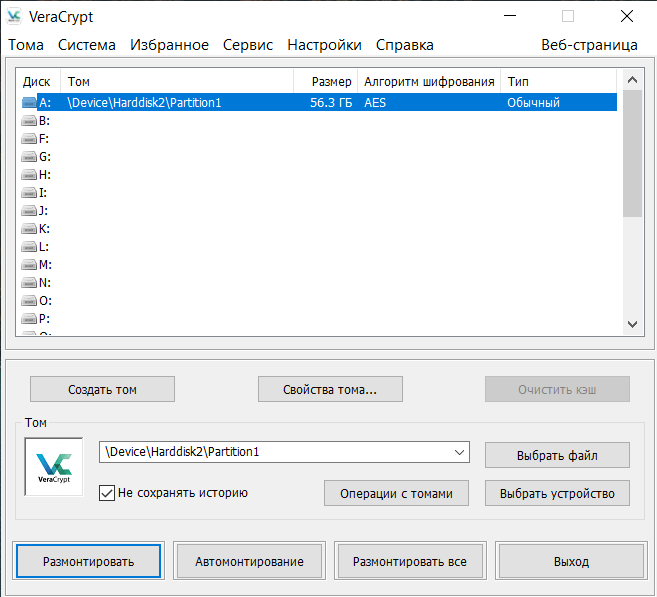Click the 'AES' encryption cell
Screen dimensions: 657x597
click(375, 103)
